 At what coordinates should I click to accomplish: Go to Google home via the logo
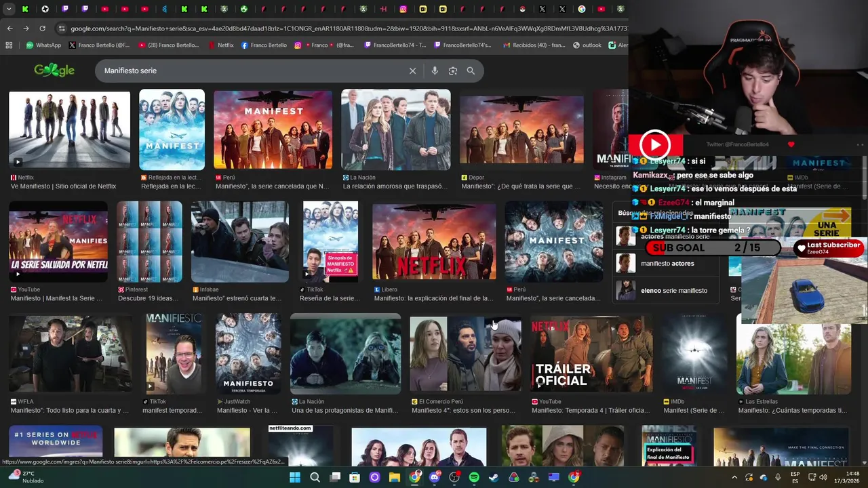54,70
